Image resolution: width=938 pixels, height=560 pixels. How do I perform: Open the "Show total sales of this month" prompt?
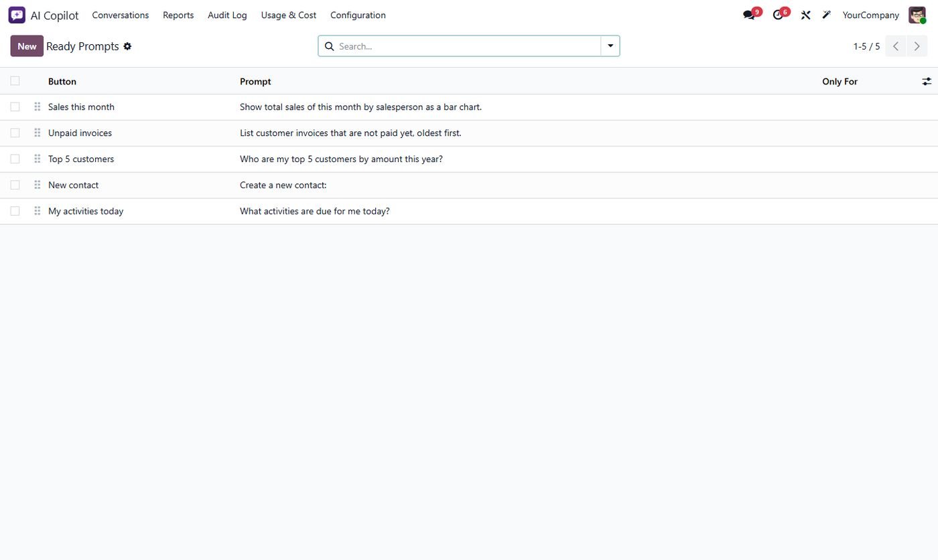tap(360, 107)
